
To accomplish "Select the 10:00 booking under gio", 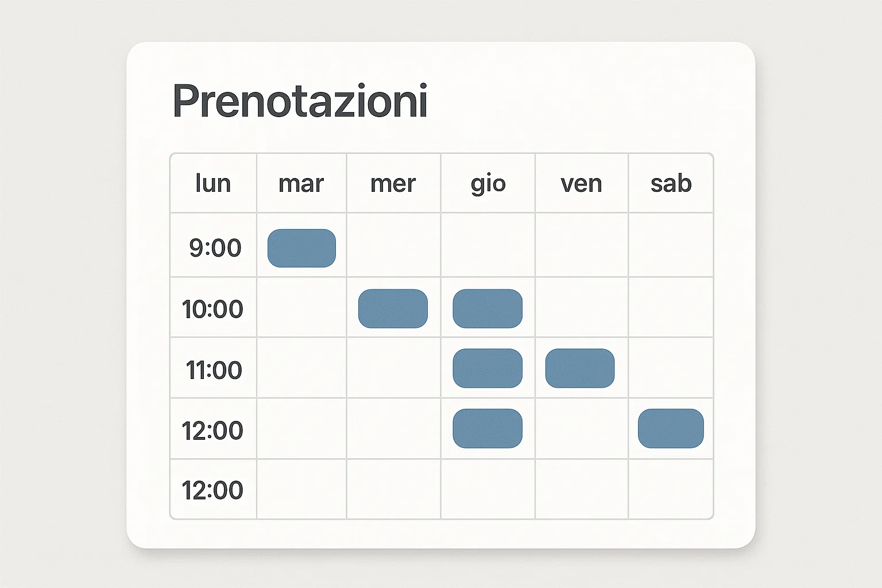I will 488,308.
